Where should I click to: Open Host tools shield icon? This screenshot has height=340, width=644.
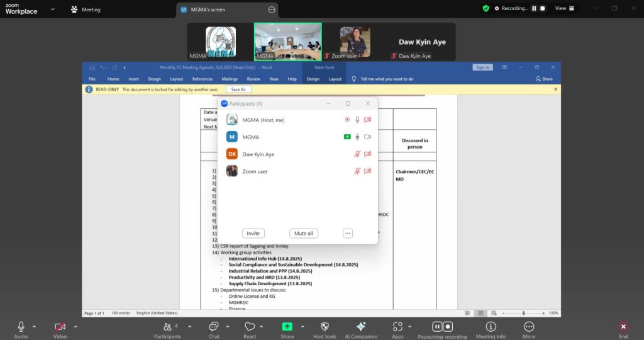pyautogui.click(x=325, y=326)
